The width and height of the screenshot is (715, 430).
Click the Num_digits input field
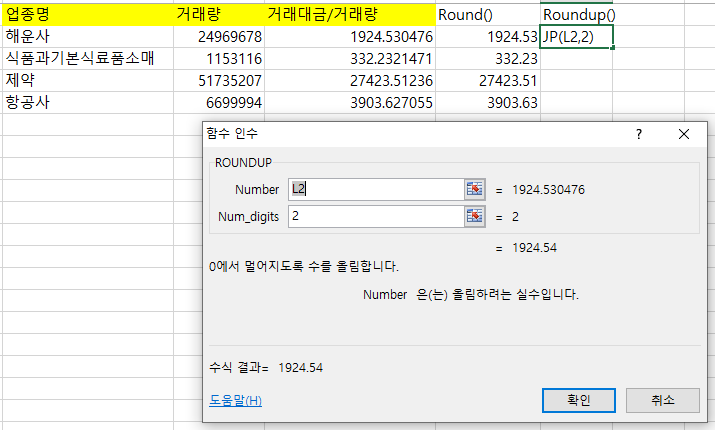tap(376, 216)
